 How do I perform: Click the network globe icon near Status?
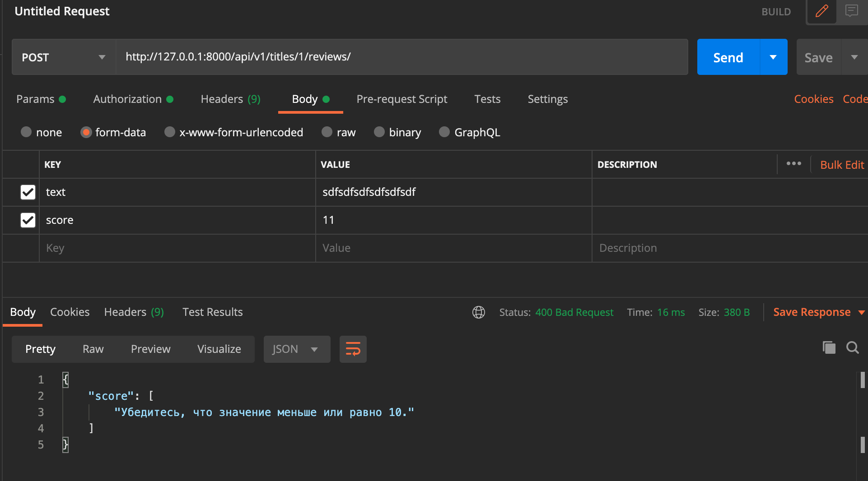[479, 312]
